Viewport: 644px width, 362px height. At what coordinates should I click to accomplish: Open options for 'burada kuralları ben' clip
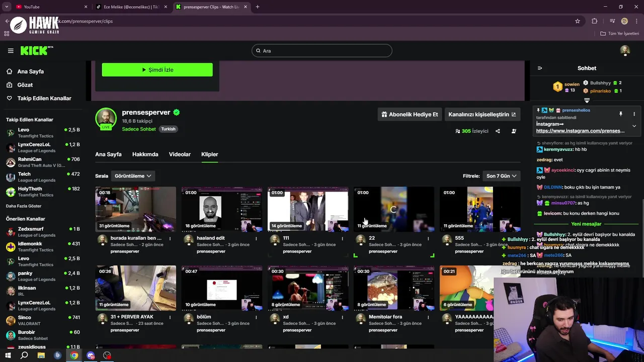pyautogui.click(x=170, y=239)
